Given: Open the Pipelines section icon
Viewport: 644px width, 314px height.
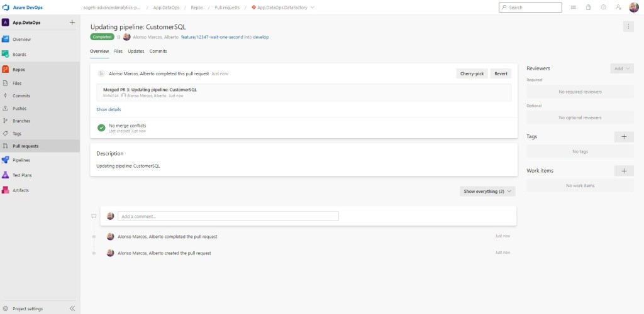Looking at the screenshot, I should [x=6, y=160].
